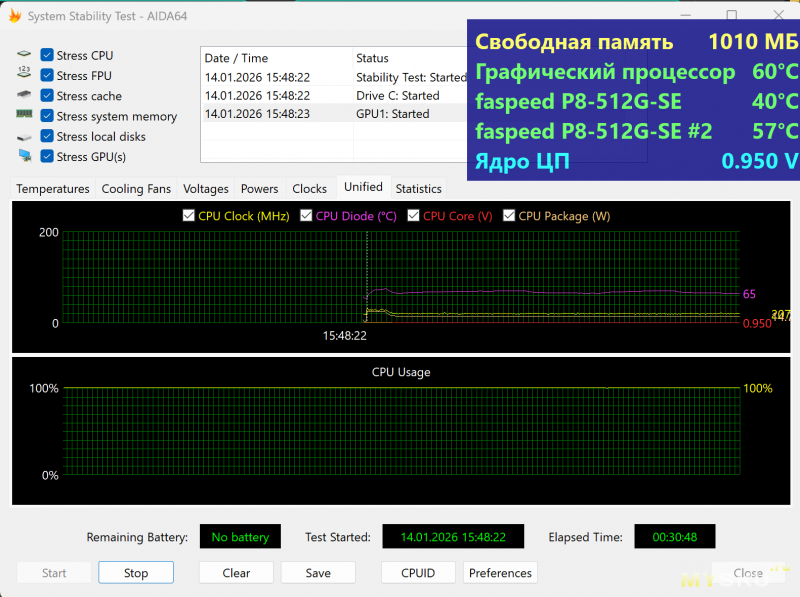Hide the CPU Clock (MHz) graph line
The height and width of the screenshot is (597, 800).
[x=189, y=216]
